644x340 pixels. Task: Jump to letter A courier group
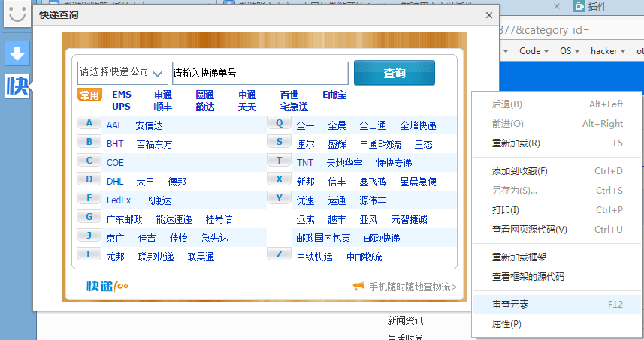pyautogui.click(x=89, y=123)
